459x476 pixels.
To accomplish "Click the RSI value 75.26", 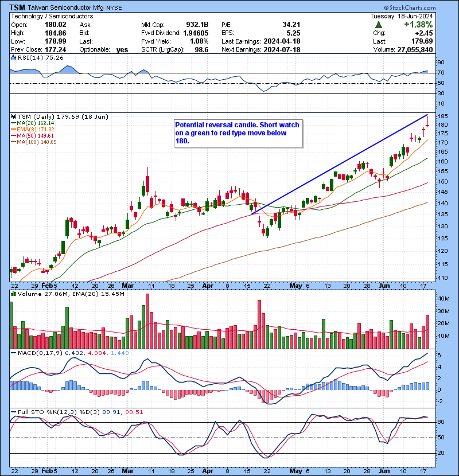I will [55, 58].
